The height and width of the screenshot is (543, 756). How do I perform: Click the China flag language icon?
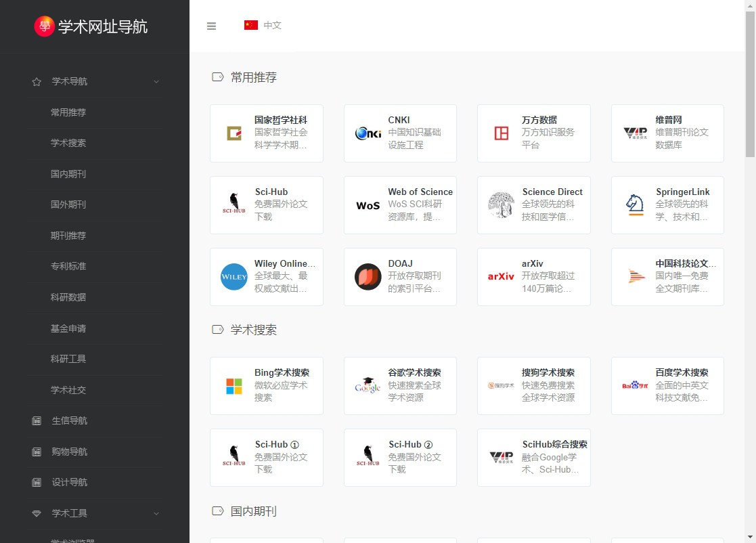point(250,25)
